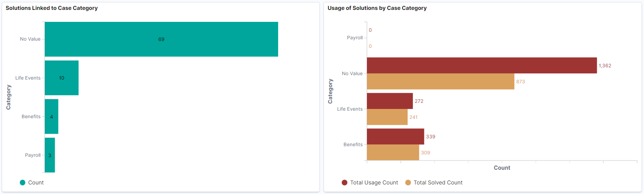Toggle the Count legend label in left chart
644x194 pixels.
pos(36,182)
